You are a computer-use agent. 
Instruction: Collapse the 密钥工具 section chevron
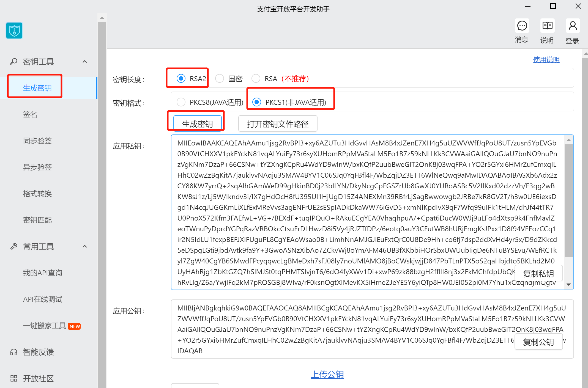pyautogui.click(x=85, y=62)
